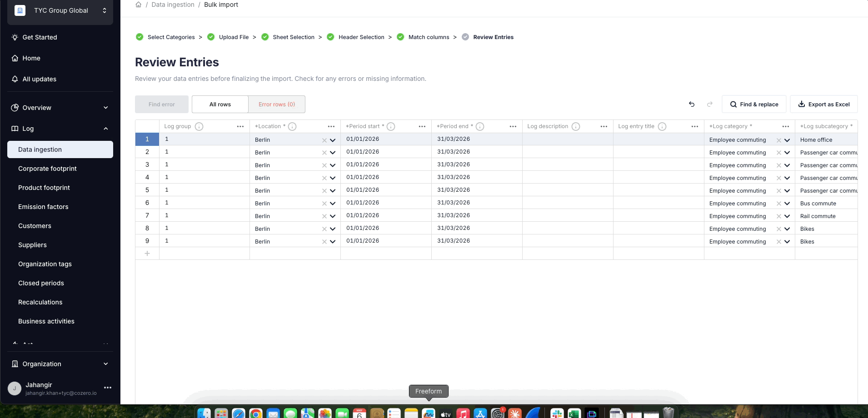Click Export as Excel button
This screenshot has width=868, height=418.
click(x=823, y=104)
